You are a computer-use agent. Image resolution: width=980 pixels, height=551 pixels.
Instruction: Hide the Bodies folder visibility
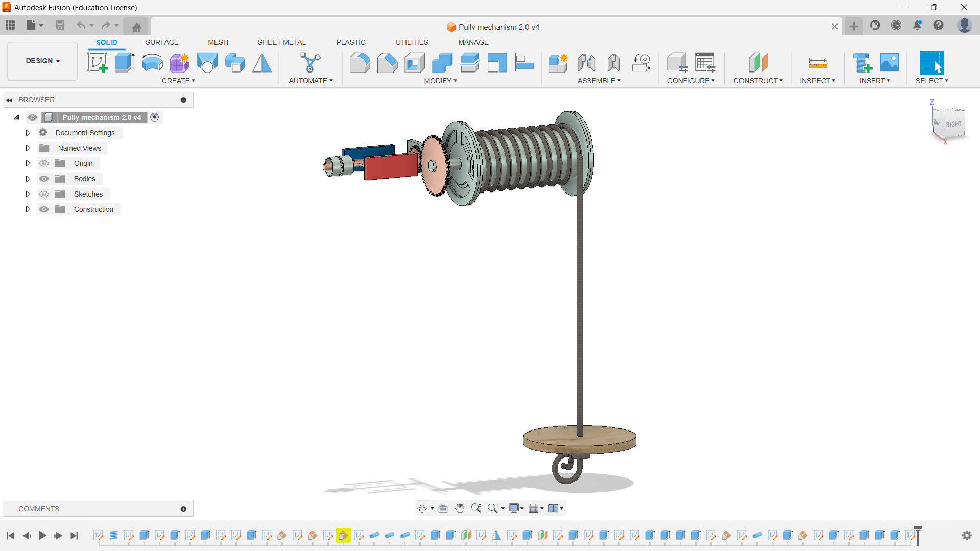44,179
